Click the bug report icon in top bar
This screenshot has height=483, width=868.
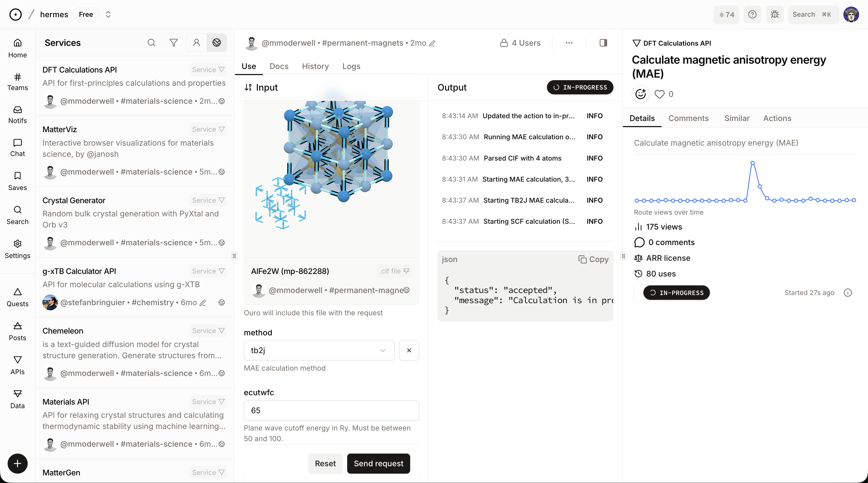(774, 14)
